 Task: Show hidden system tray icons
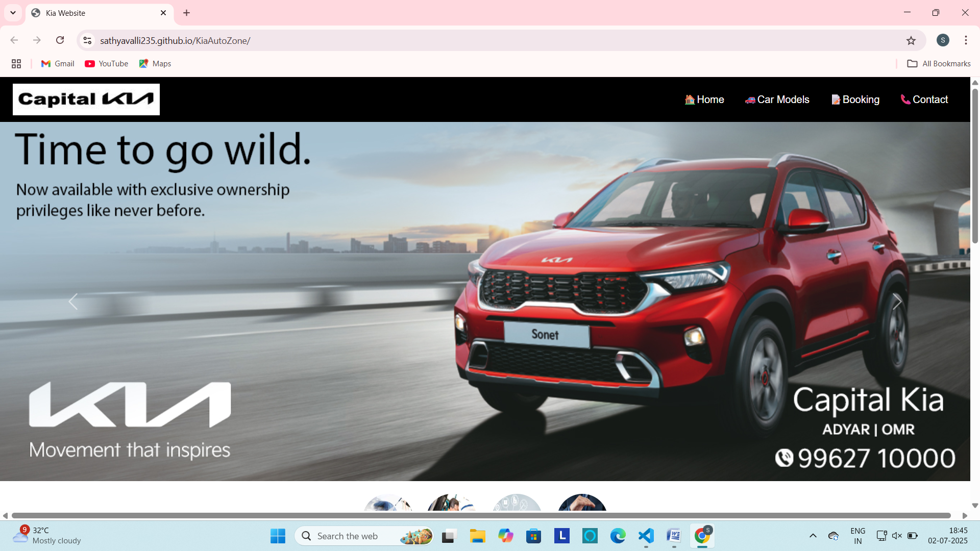tap(813, 536)
